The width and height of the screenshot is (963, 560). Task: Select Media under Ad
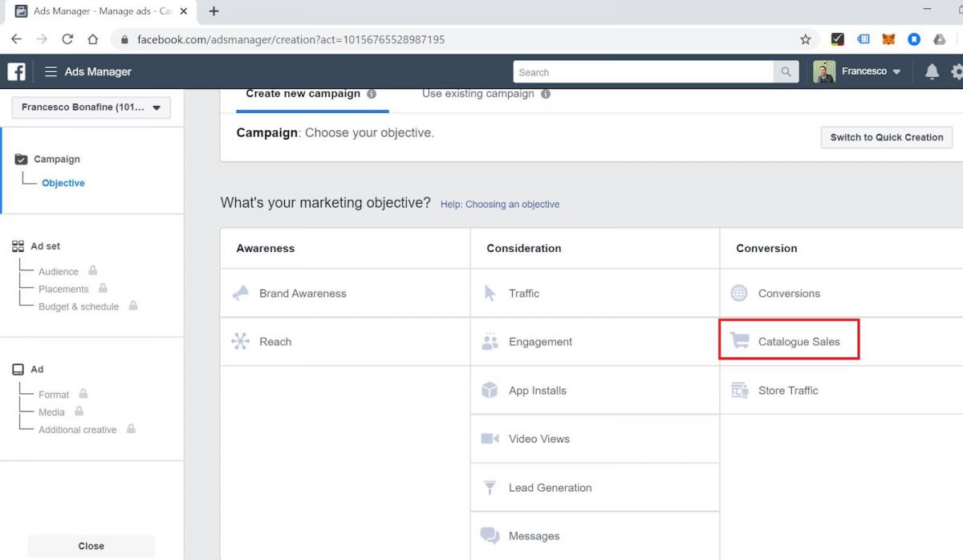(x=51, y=412)
